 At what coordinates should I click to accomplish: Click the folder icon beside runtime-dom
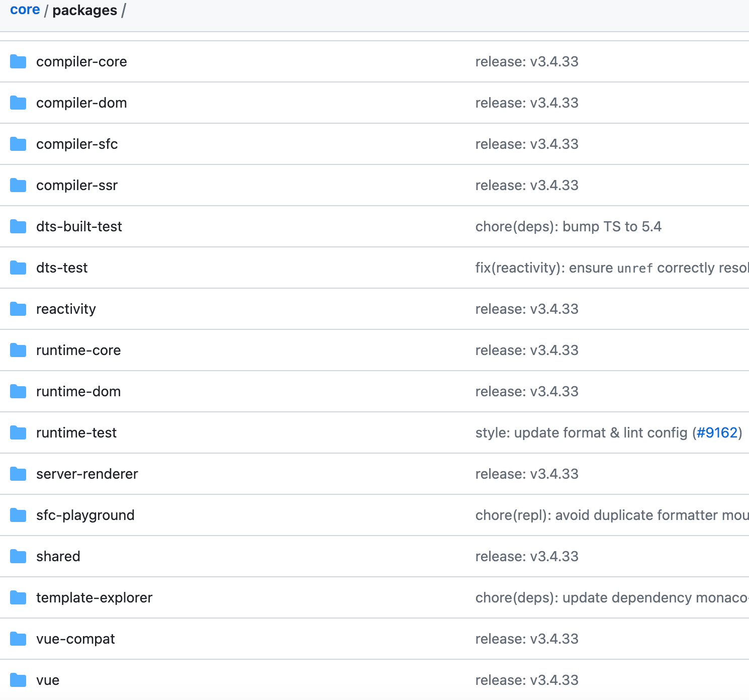coord(18,392)
